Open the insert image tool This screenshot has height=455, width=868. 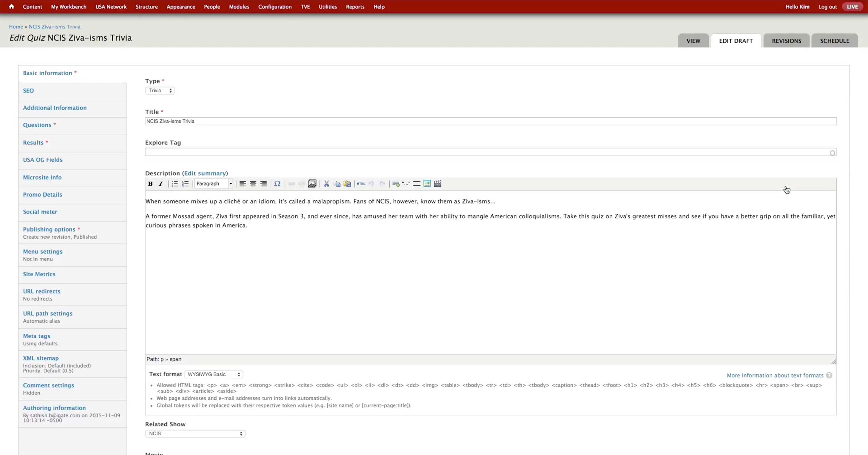pos(312,184)
